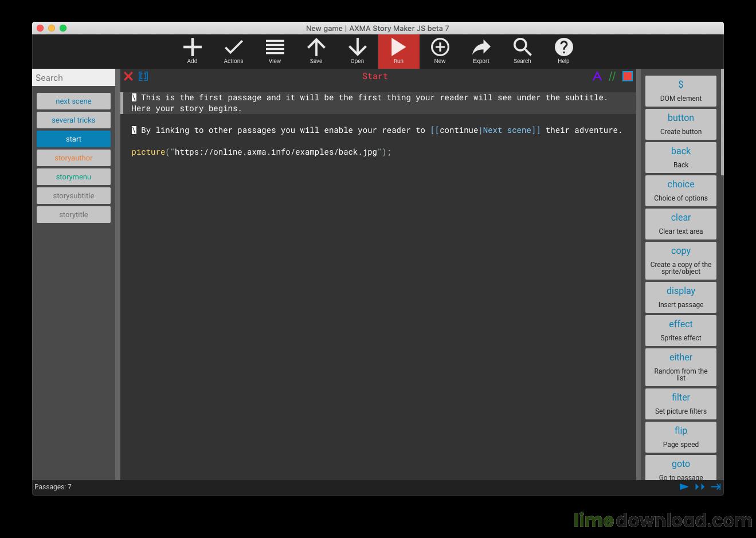This screenshot has height=538, width=756.
Task: Insert the choice macro button
Action: pos(680,191)
